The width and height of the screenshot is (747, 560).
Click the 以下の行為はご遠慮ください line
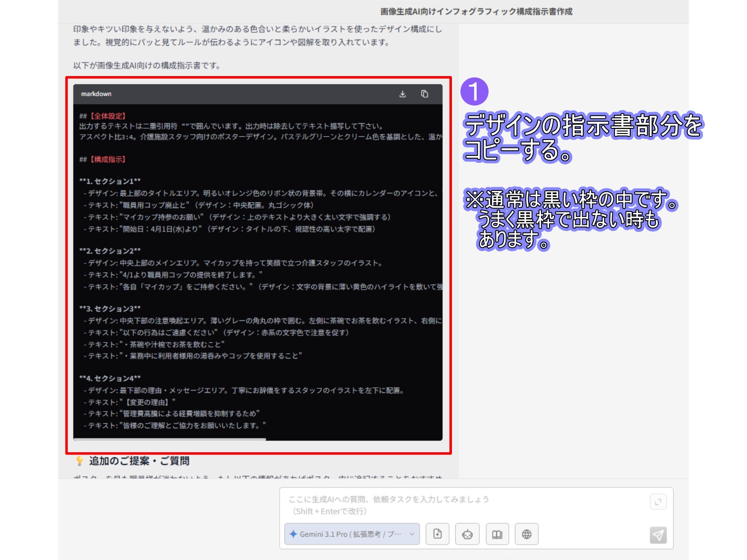point(217,333)
